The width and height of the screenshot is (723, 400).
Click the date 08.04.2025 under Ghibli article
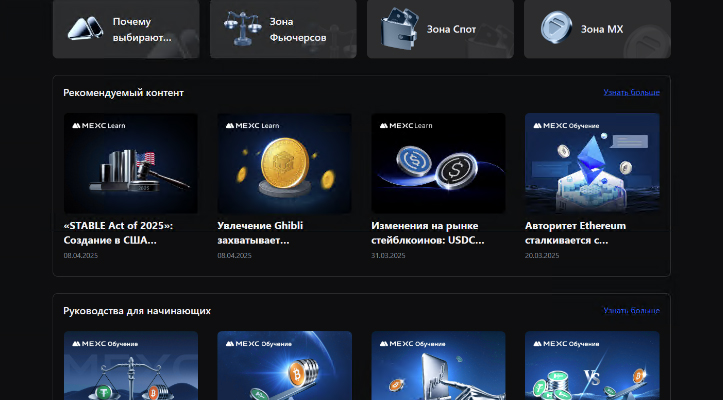point(234,256)
